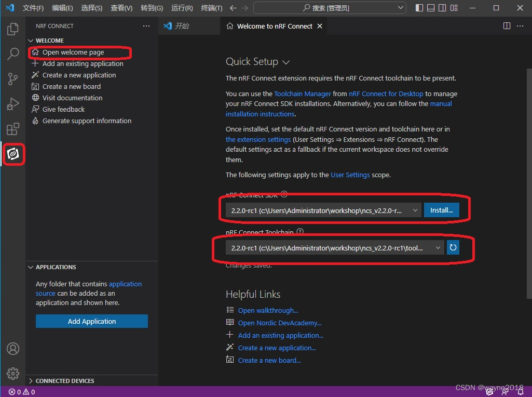
Task: Collapse the APPLICATIONS section
Action: pos(31,267)
